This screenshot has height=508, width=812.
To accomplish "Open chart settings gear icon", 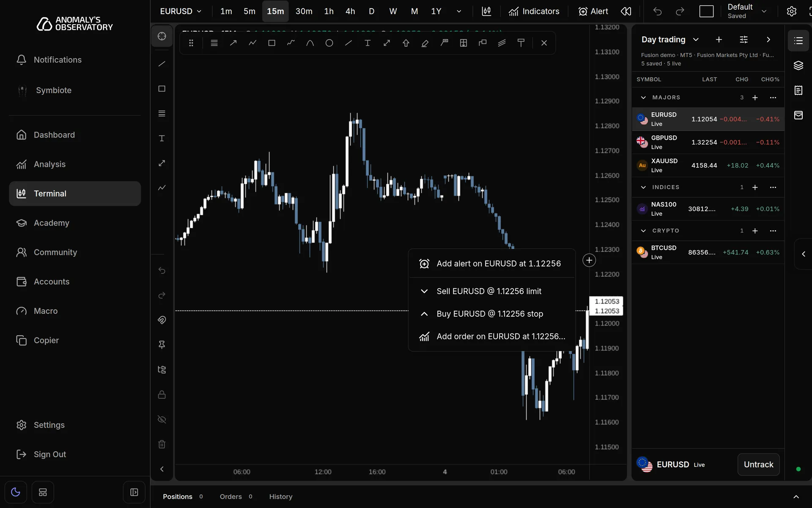I will 792,11.
